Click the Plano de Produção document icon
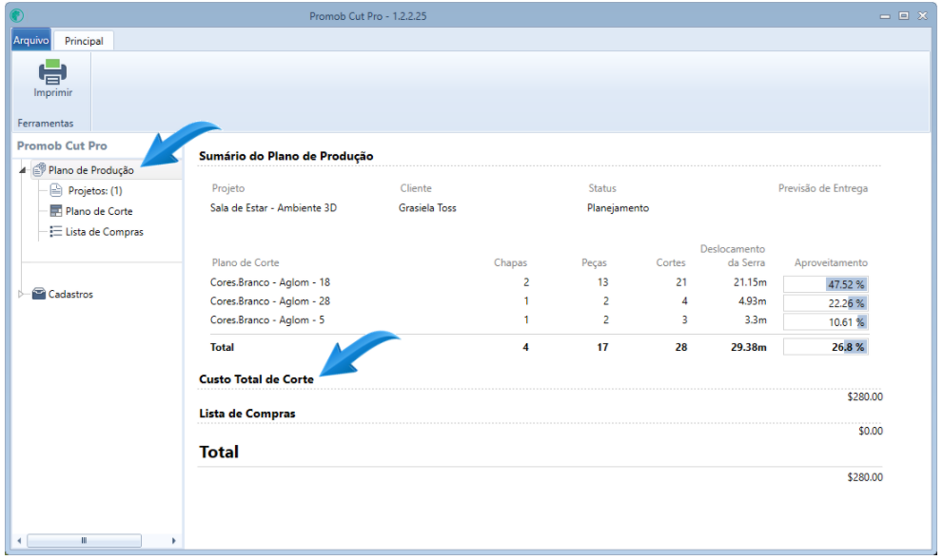943x560 pixels. tap(39, 170)
